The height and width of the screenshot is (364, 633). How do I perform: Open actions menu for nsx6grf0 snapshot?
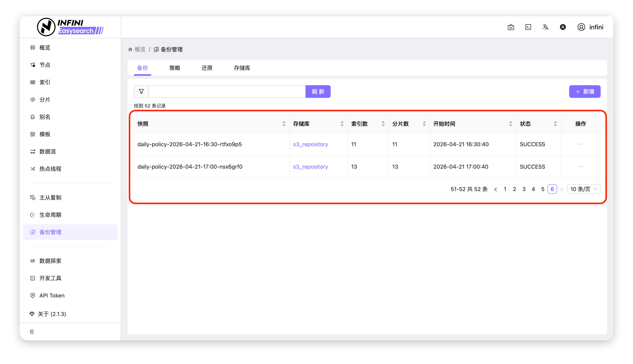pos(580,166)
